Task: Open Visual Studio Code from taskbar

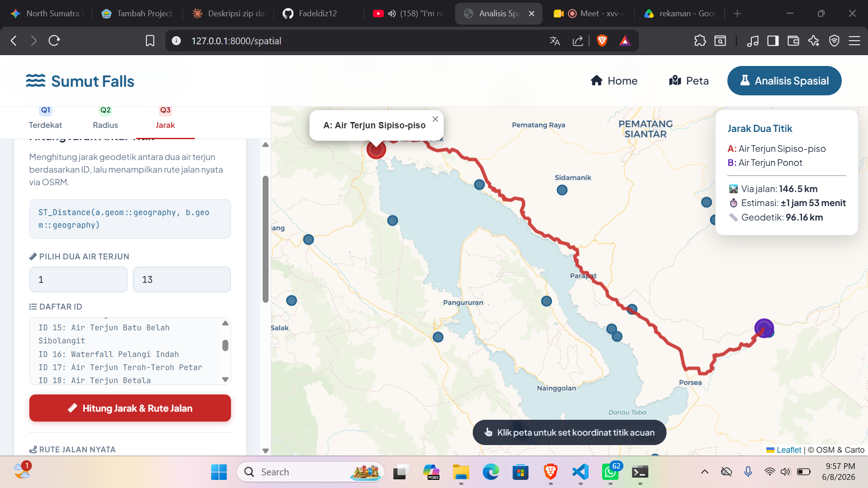Action: [x=580, y=472]
